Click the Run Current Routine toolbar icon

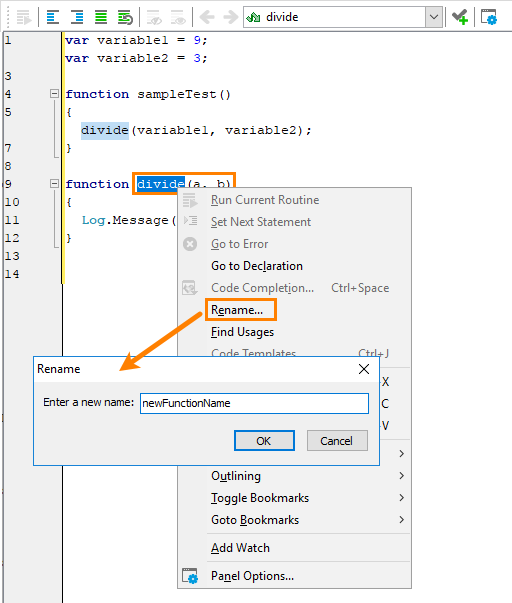click(24, 17)
